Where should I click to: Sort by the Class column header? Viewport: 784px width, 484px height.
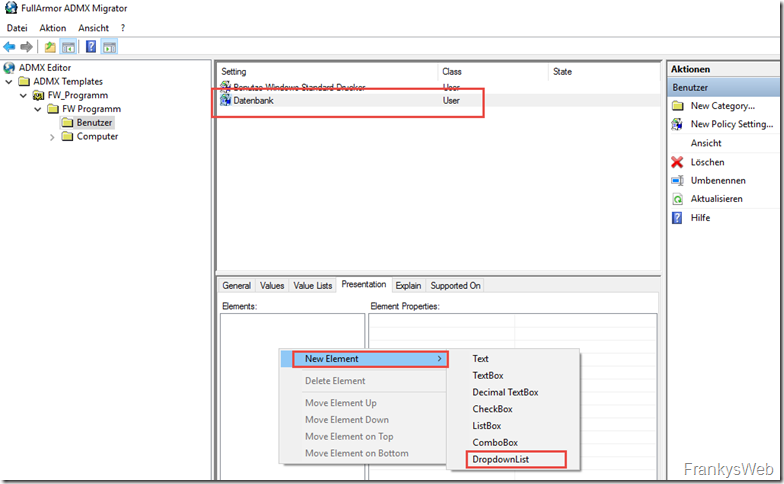tap(493, 72)
